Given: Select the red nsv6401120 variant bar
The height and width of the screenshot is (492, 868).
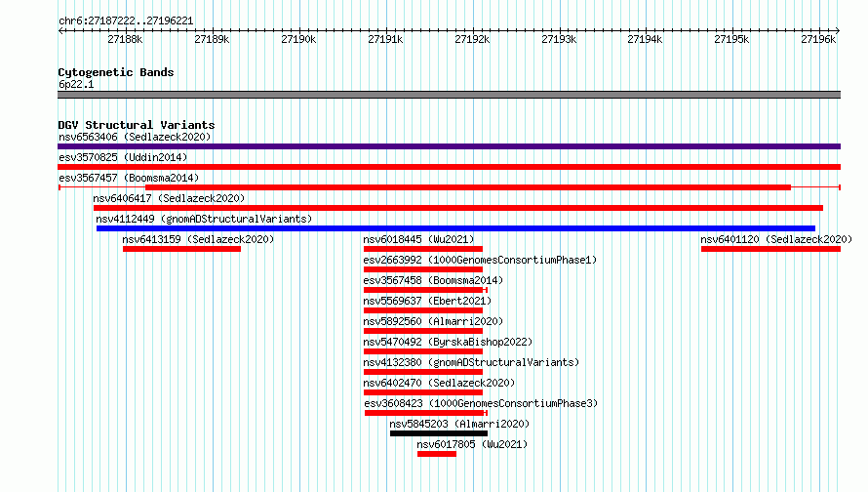Looking at the screenshot, I should 770,249.
